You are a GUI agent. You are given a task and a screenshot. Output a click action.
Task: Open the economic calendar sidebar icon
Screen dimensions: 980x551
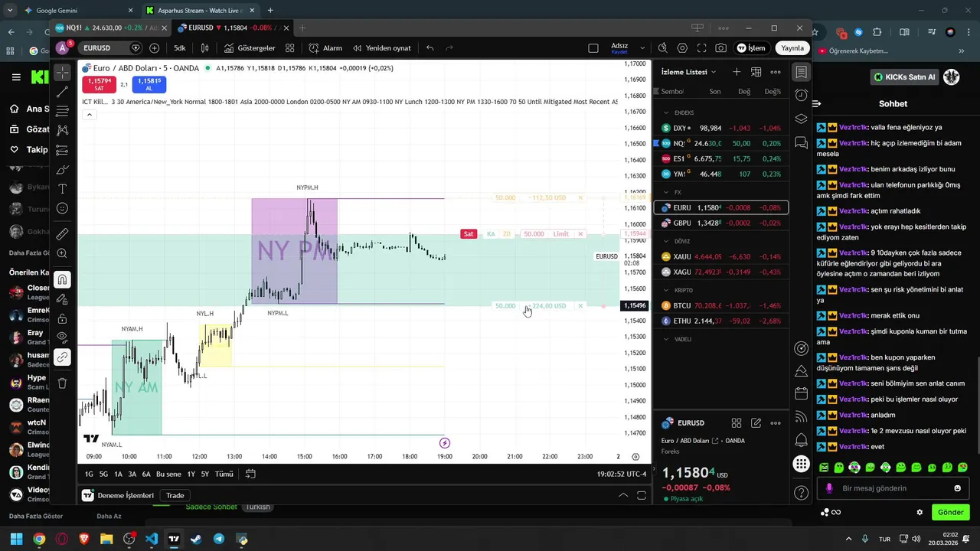[801, 393]
